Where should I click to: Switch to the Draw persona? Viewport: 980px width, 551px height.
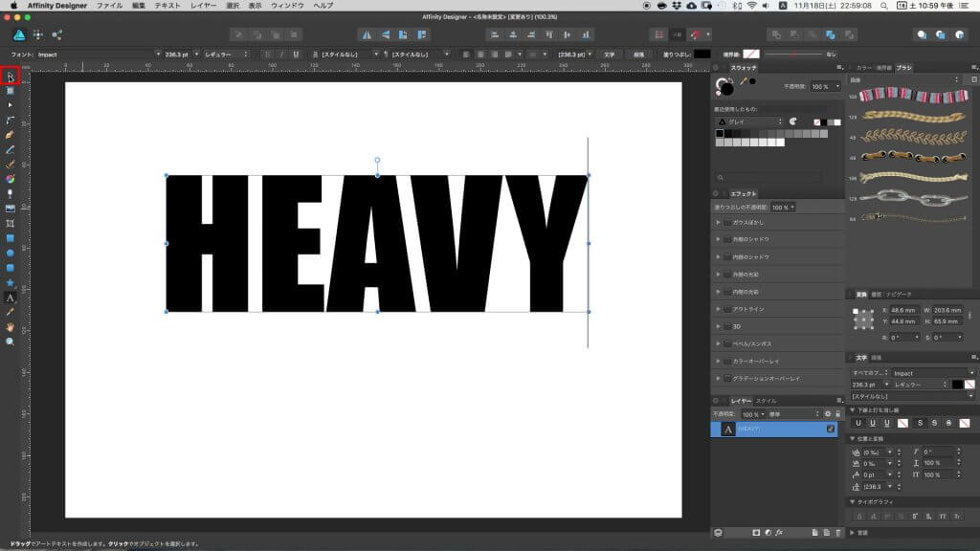coord(19,35)
